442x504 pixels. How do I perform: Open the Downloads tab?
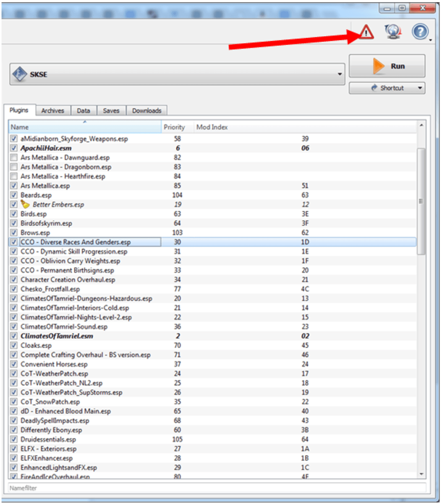click(147, 111)
